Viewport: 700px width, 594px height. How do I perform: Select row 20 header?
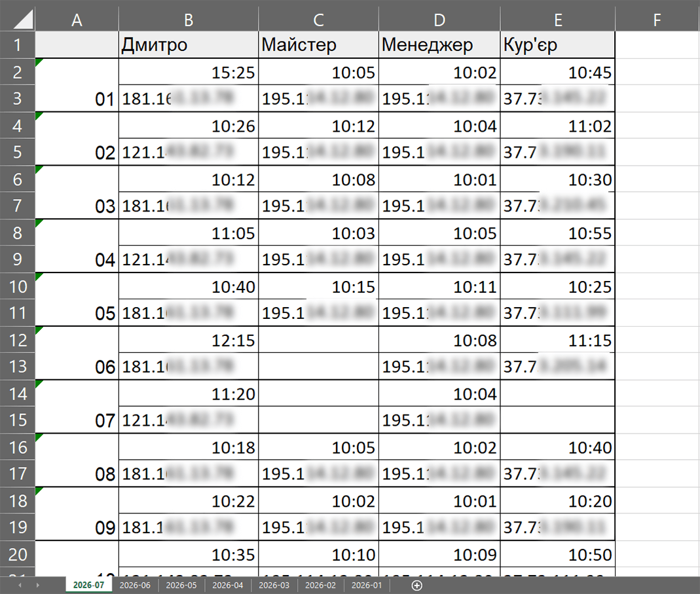click(x=18, y=554)
